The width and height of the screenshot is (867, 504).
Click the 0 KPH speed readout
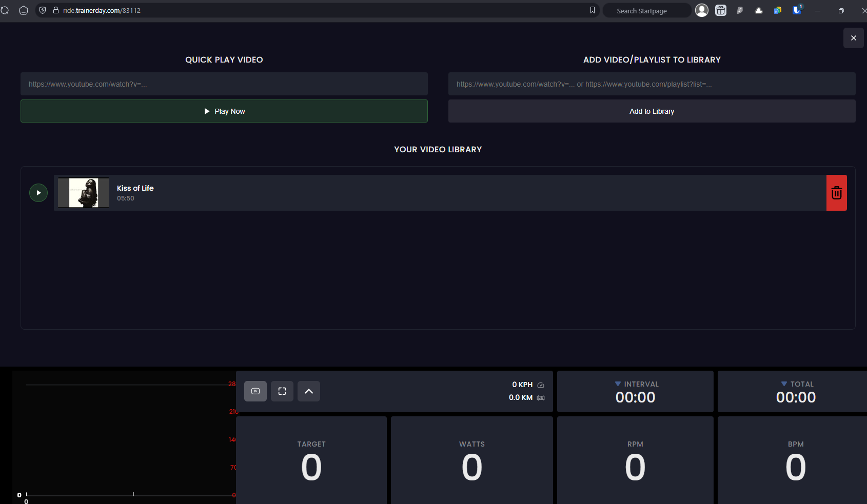[x=522, y=385]
